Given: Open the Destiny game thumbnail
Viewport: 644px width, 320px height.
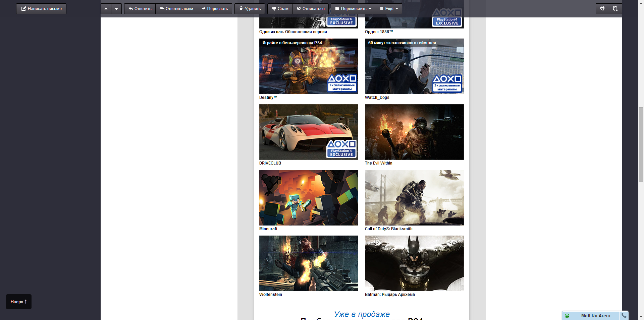Looking at the screenshot, I should tap(309, 66).
